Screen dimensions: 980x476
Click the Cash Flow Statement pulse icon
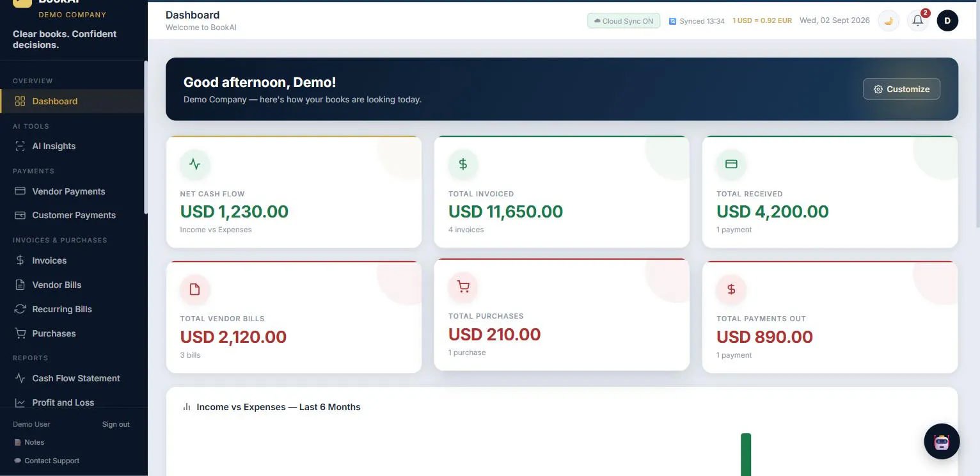20,378
